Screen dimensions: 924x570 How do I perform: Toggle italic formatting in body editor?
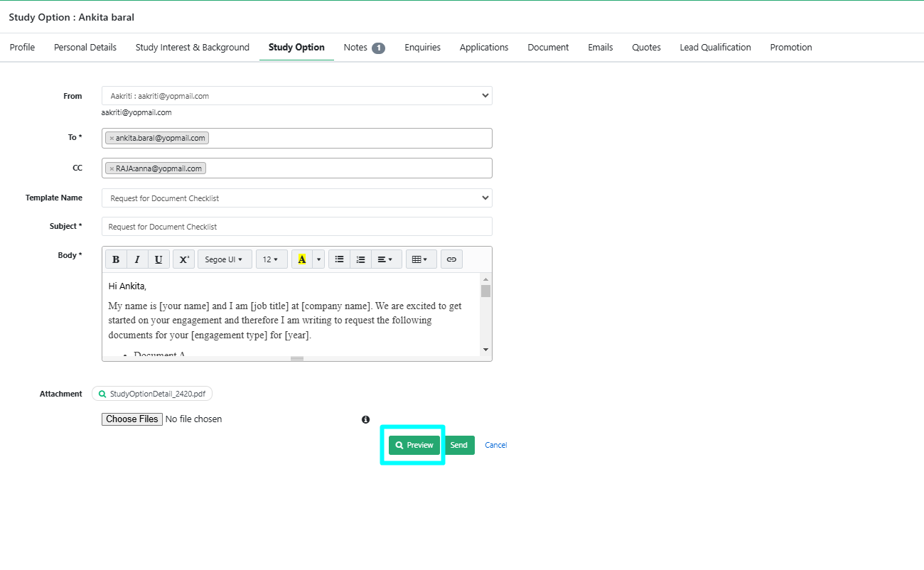tap(137, 259)
